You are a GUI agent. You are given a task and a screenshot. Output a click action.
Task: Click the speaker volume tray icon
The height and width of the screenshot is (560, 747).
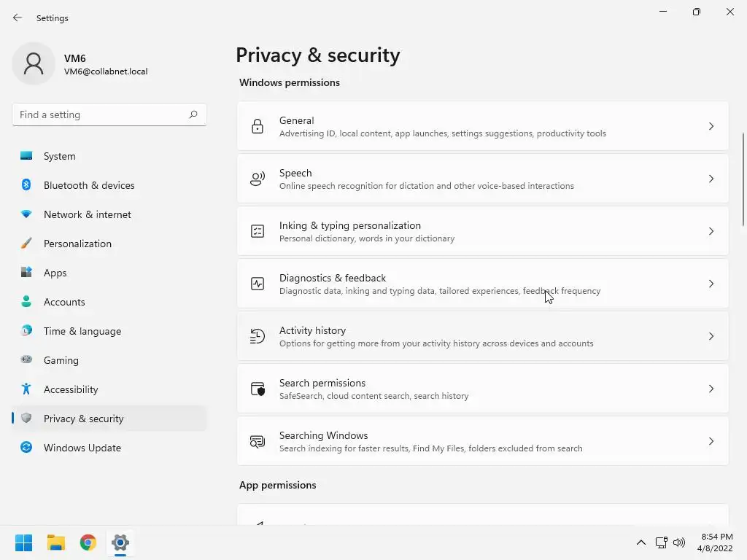tap(679, 542)
